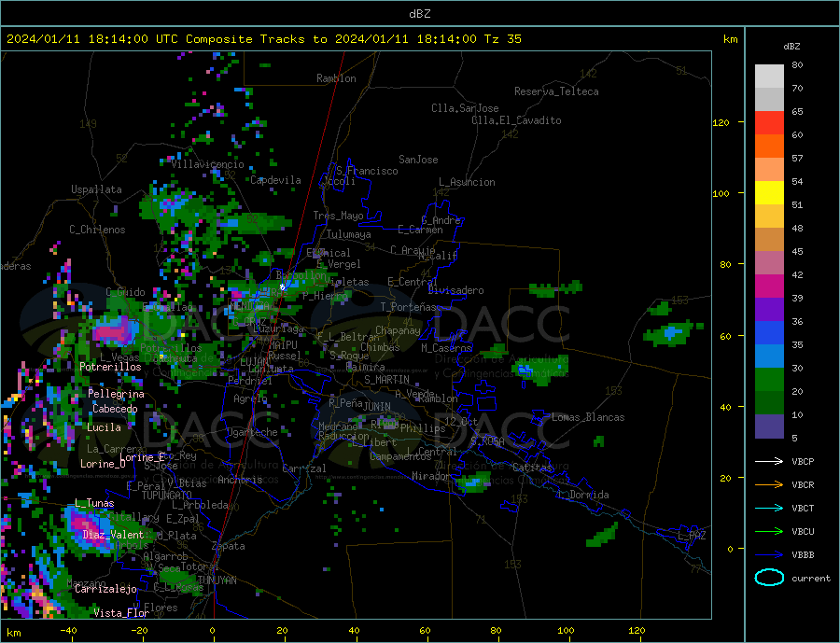Click the 'SanJose' place label
This screenshot has width=840, height=643.
(x=418, y=160)
